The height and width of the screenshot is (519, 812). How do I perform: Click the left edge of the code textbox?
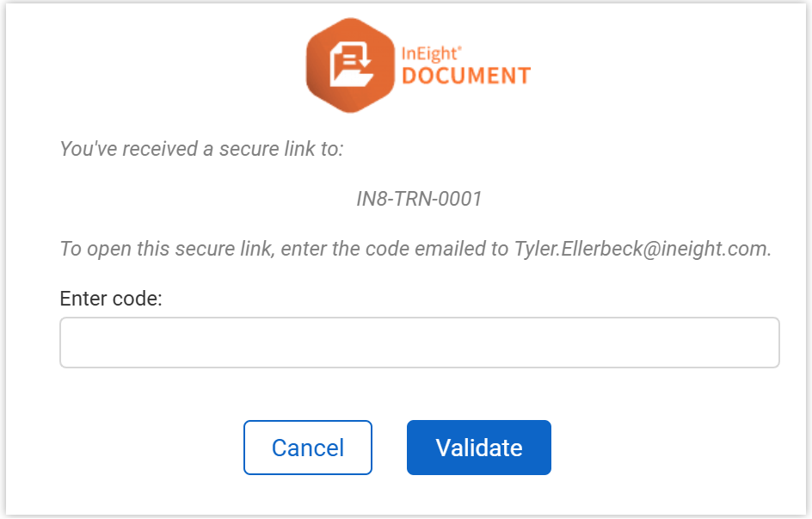[69, 343]
